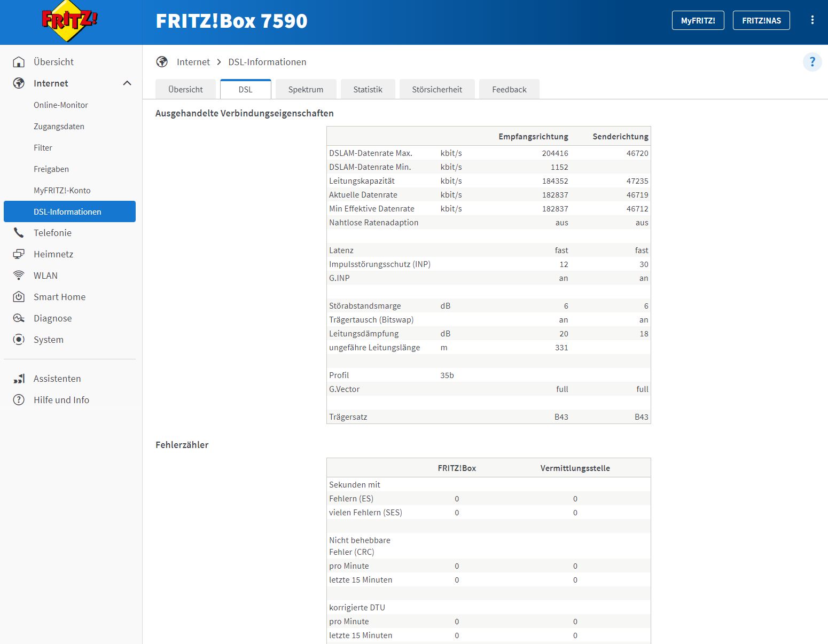Image resolution: width=828 pixels, height=644 pixels.
Task: Click the Aktuelle Datenrate row label
Action: 363,195
